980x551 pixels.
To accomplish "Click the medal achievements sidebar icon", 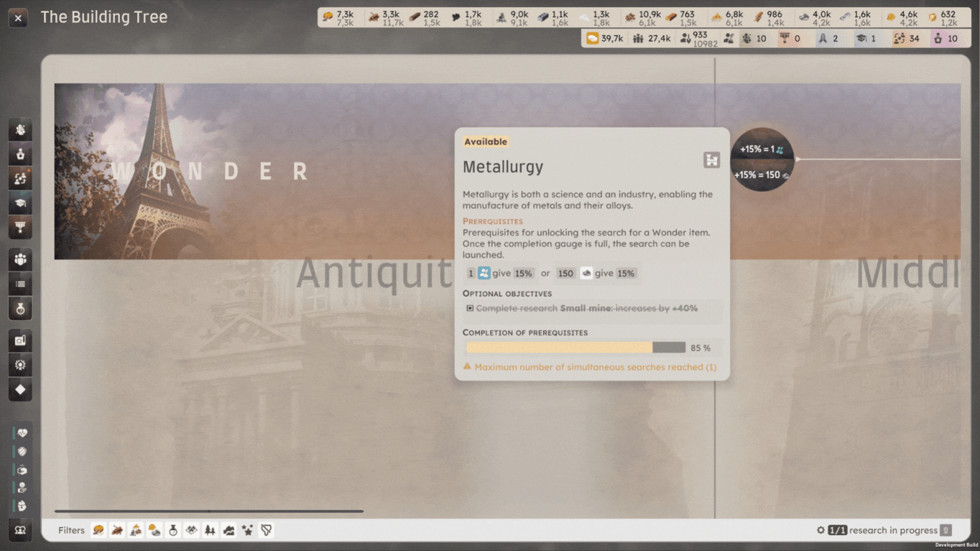I will pos(20,228).
